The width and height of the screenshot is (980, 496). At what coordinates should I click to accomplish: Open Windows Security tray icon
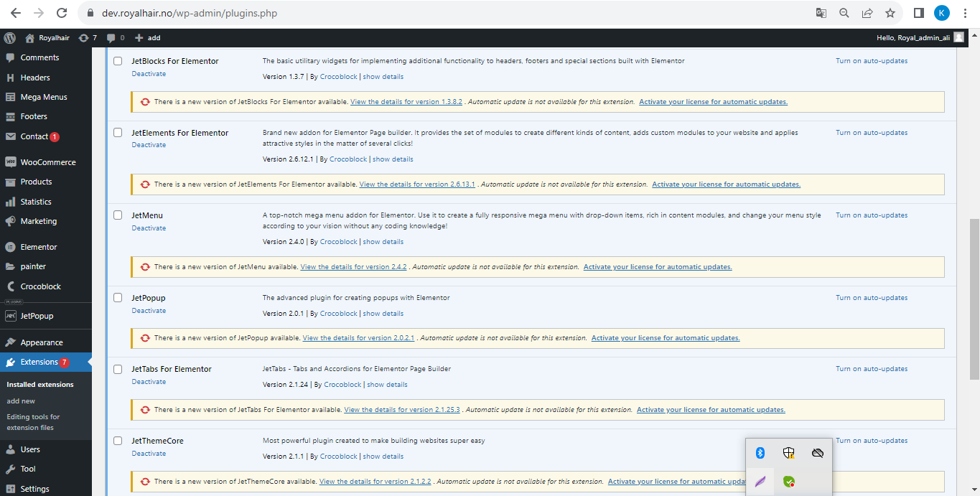(x=789, y=453)
